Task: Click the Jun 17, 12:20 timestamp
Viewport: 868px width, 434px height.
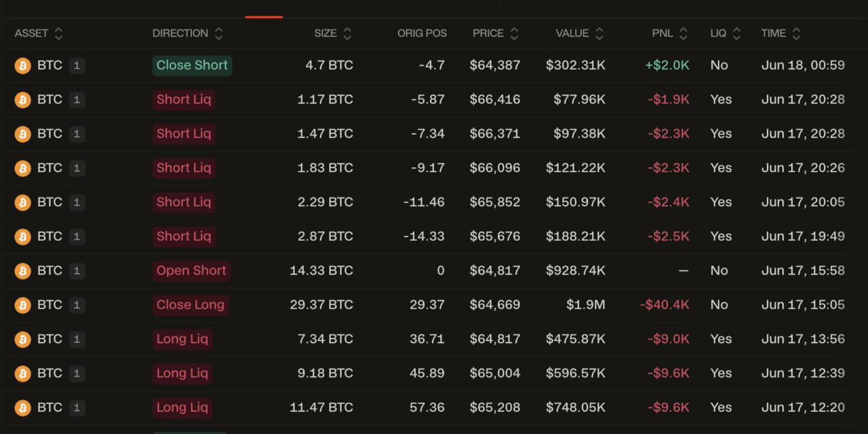Action: coord(803,408)
